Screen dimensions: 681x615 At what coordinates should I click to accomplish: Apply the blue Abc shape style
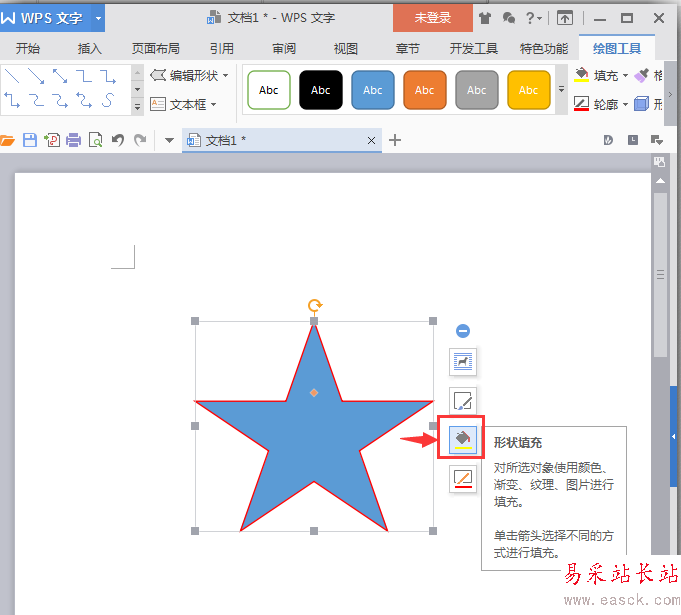tap(373, 90)
